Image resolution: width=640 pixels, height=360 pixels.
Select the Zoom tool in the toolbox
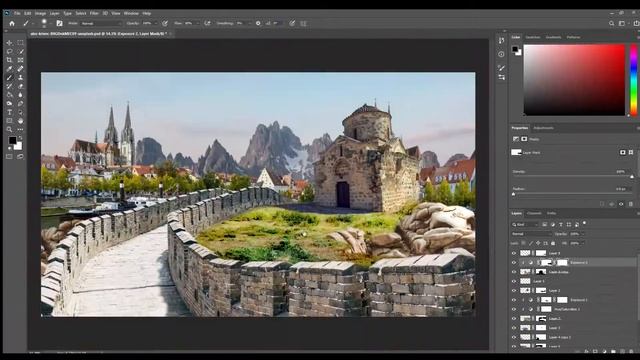click(9, 129)
